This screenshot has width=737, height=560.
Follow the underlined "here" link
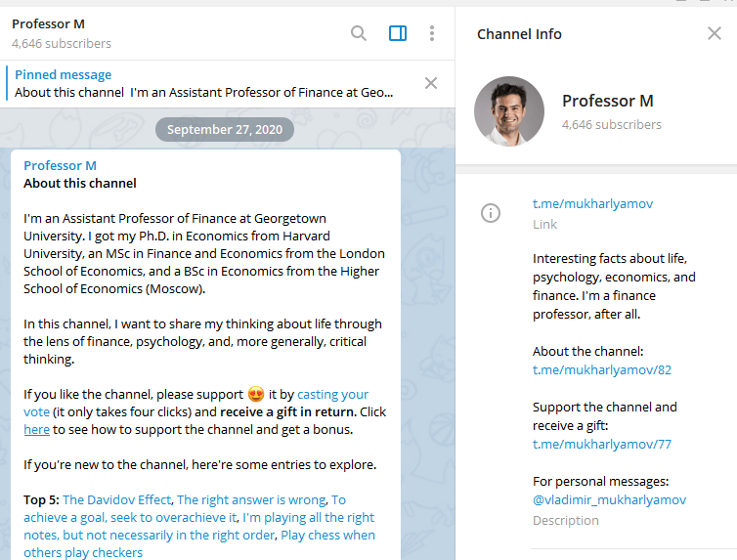click(37, 430)
